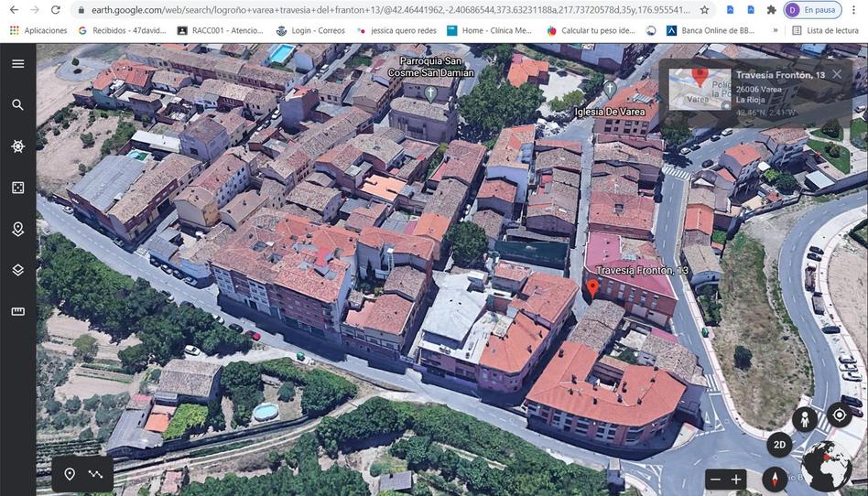Click the add placemark tool

[70, 474]
